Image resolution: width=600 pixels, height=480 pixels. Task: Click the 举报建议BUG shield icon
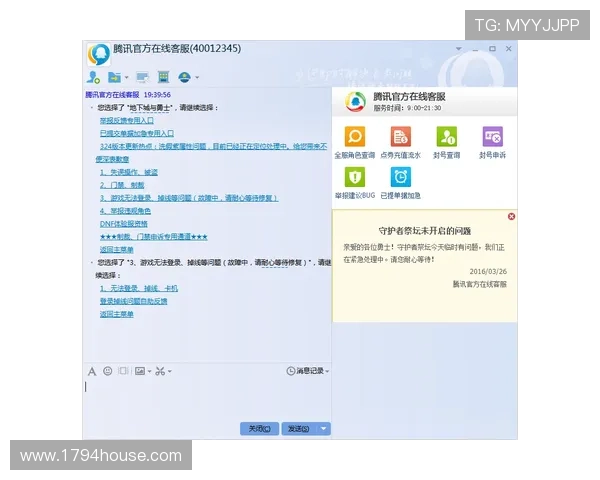click(x=355, y=177)
